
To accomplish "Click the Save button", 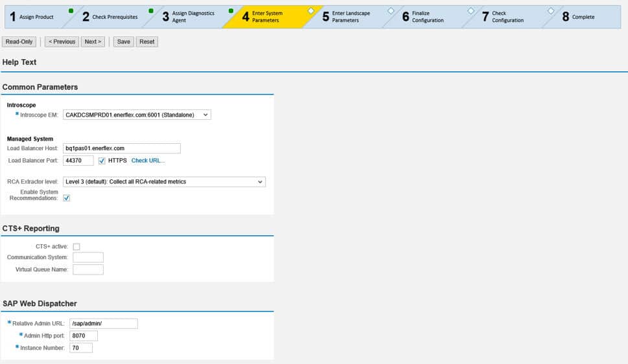I will (123, 41).
